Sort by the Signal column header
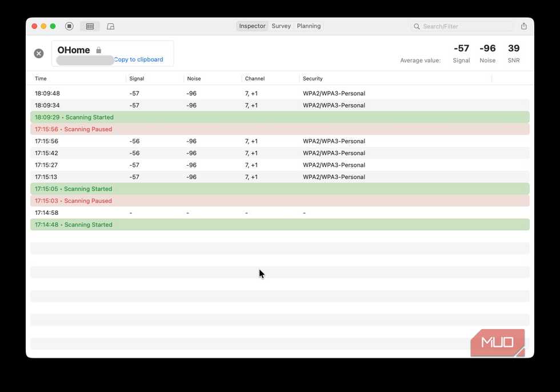This screenshot has height=392, width=560. pyautogui.click(x=137, y=78)
